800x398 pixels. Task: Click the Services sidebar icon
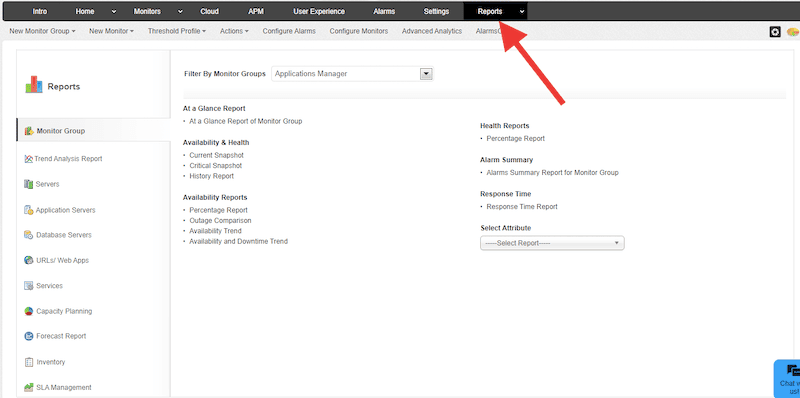coord(29,286)
